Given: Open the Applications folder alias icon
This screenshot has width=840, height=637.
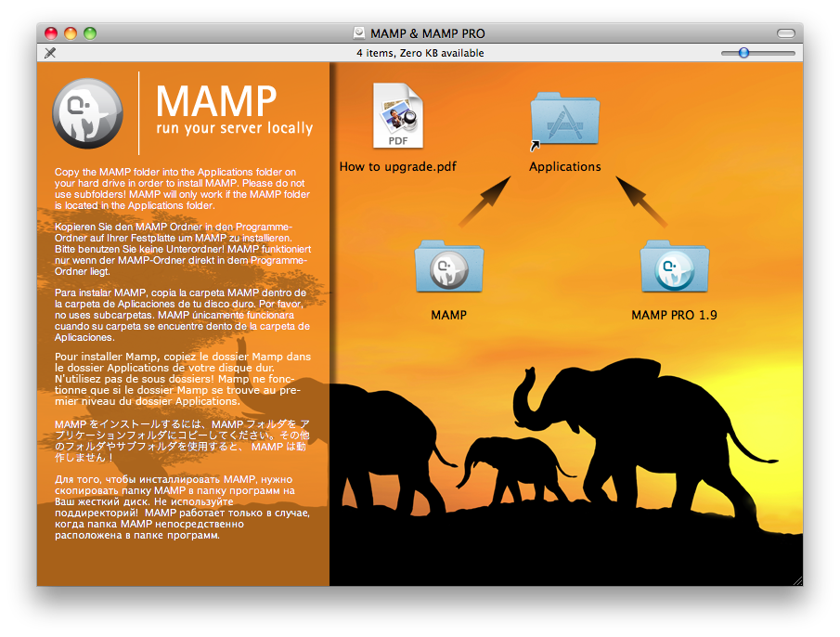Looking at the screenshot, I should [564, 121].
